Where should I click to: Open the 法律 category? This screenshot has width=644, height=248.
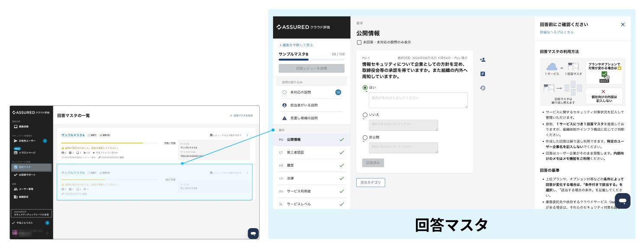pos(311,178)
